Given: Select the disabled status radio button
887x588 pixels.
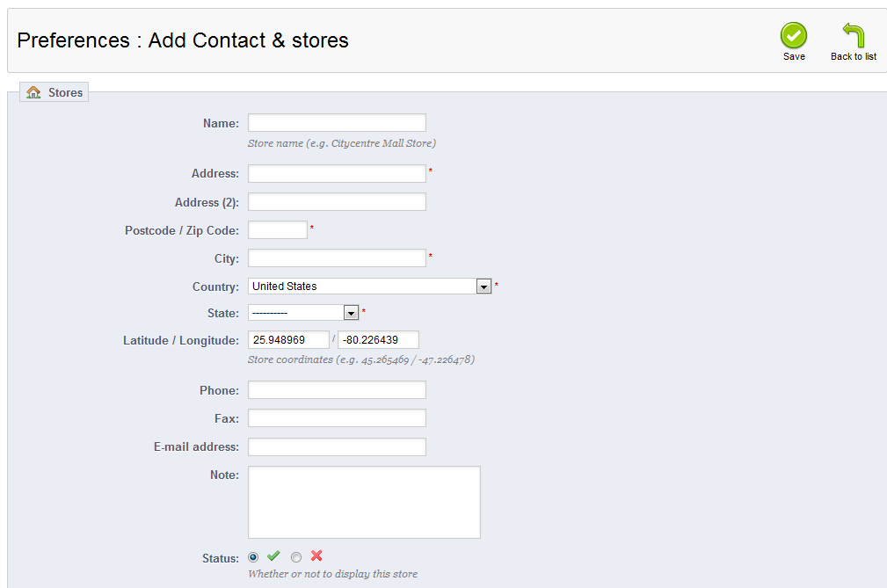Looking at the screenshot, I should tap(296, 557).
